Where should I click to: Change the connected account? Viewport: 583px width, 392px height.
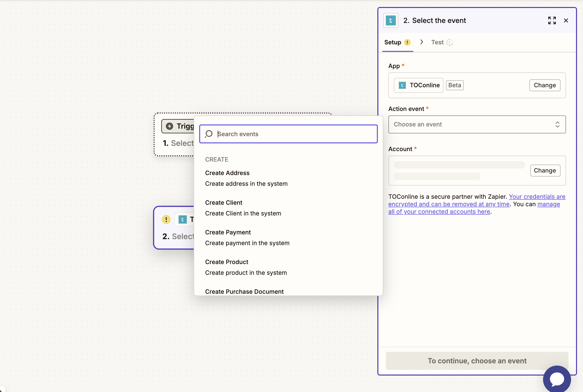point(545,171)
